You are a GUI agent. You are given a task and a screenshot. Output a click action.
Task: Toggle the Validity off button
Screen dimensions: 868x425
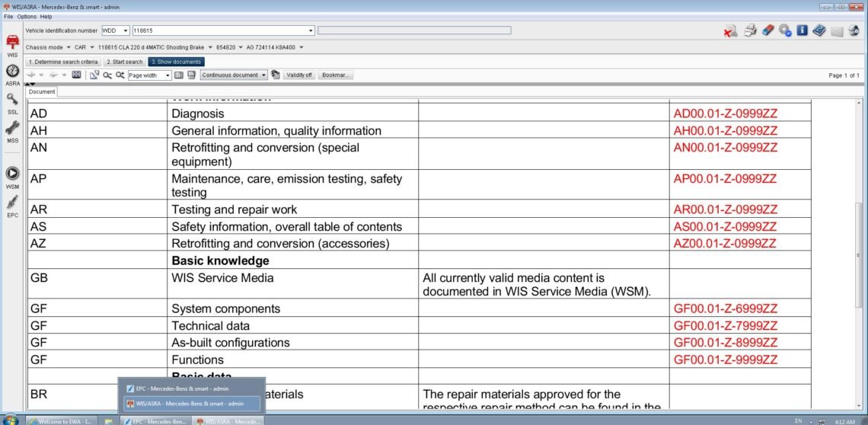tap(299, 75)
